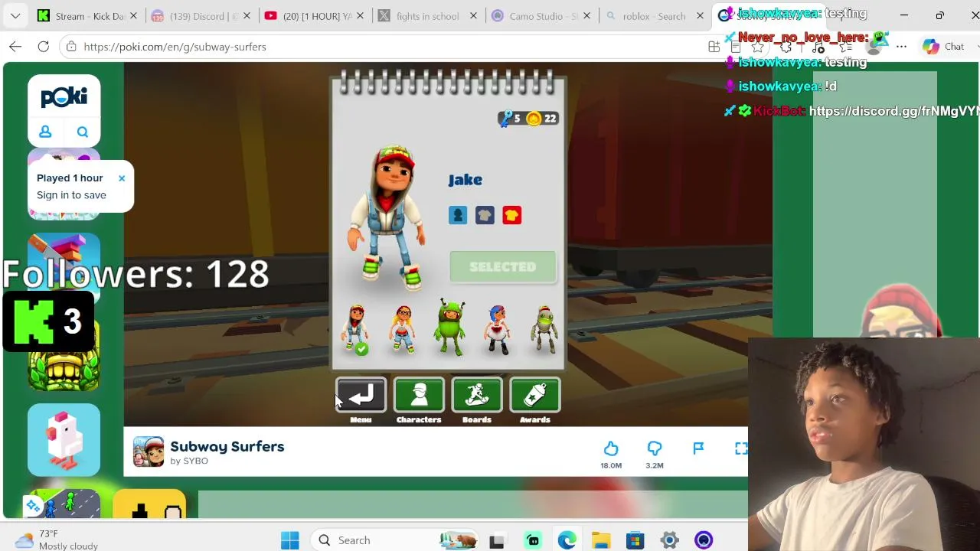Open Task View on the taskbar
The width and height of the screenshot is (980, 551).
[497, 540]
